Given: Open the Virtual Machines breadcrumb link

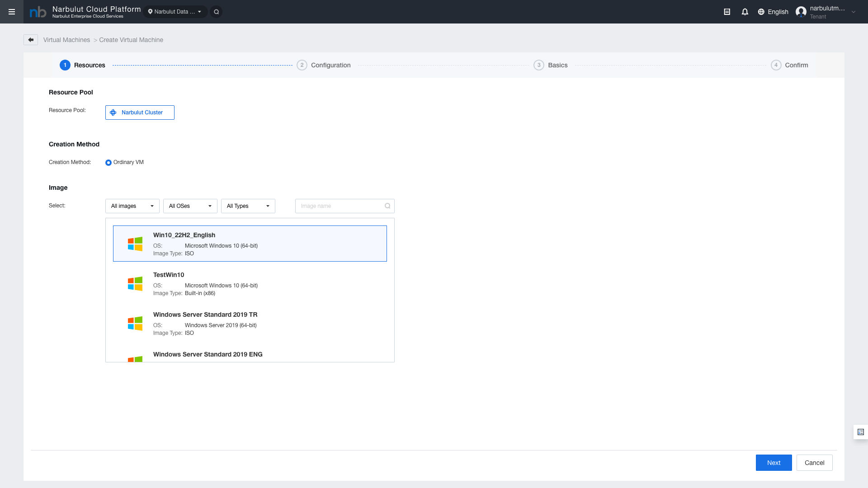Looking at the screenshot, I should (x=66, y=40).
